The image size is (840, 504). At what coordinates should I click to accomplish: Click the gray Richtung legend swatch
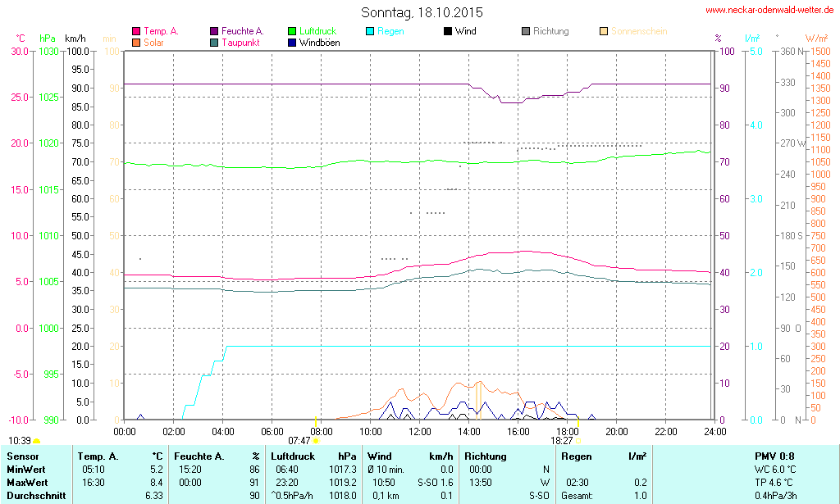(x=526, y=31)
